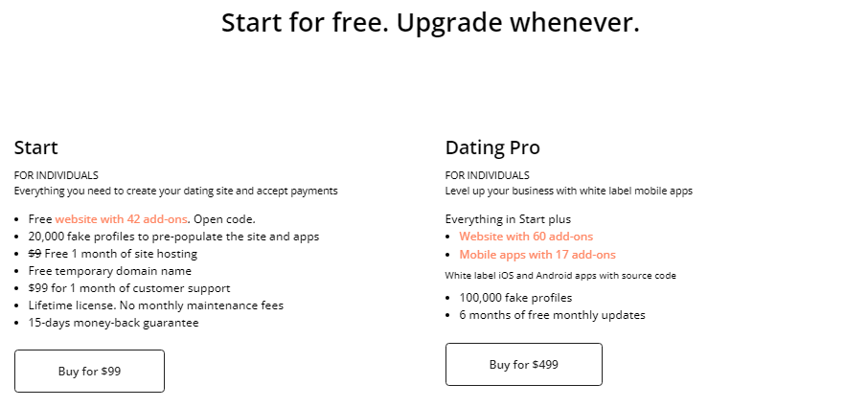Click the White label iOS and Android apps text
Viewport: 868px width, 407px height.
click(x=560, y=276)
